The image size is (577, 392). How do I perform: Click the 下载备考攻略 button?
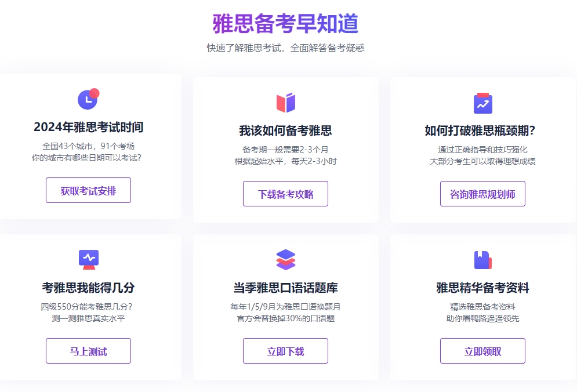point(285,194)
